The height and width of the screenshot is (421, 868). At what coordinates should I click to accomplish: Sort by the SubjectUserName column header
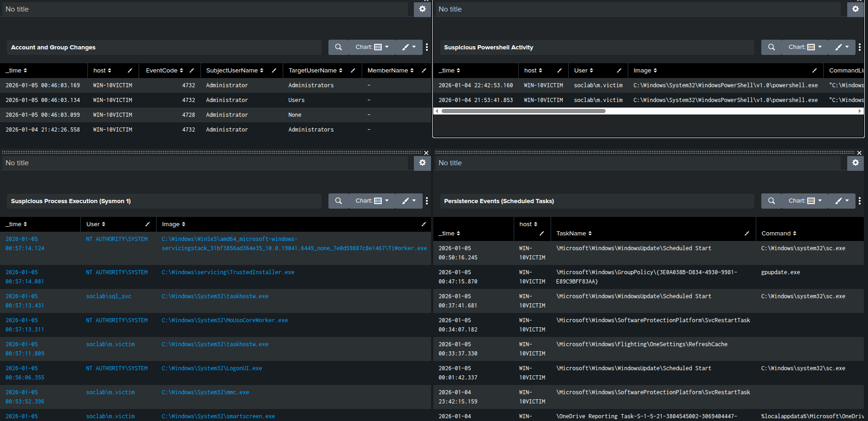[x=235, y=71]
